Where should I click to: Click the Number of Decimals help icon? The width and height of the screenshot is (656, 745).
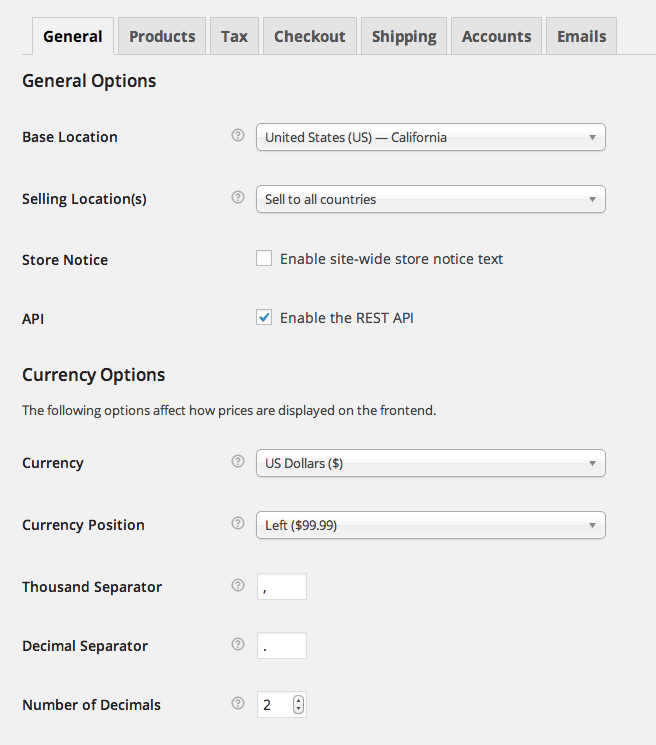[238, 704]
